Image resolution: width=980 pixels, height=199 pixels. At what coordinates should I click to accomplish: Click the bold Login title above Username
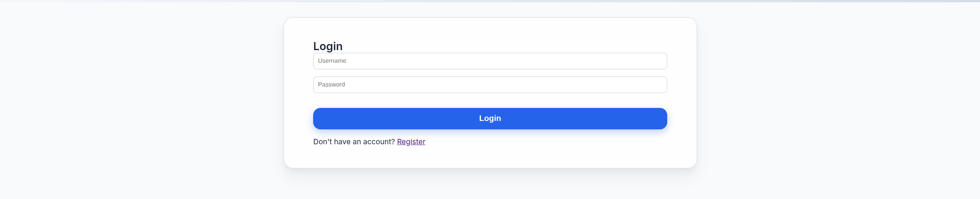328,46
